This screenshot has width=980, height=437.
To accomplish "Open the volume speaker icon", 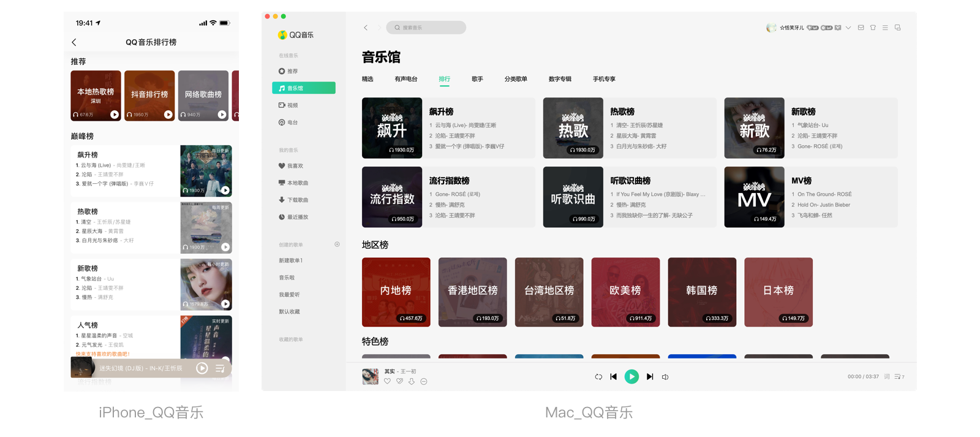I will 665,377.
